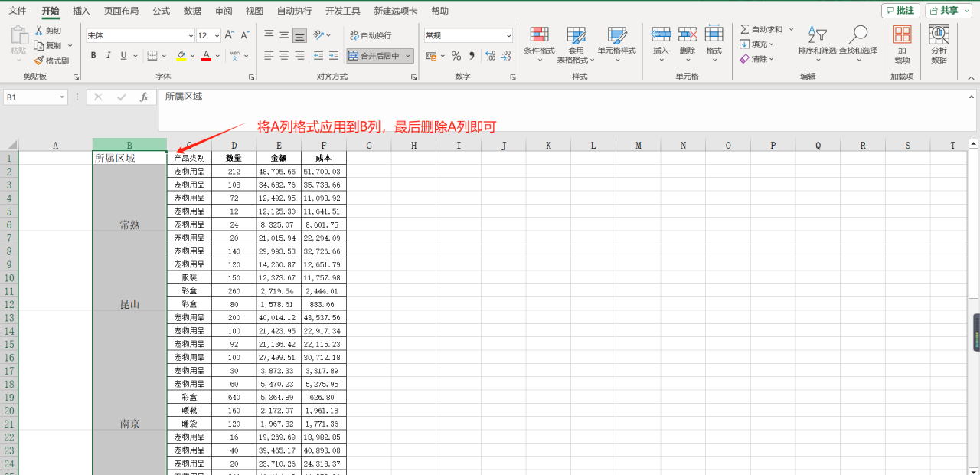Image resolution: width=980 pixels, height=475 pixels.
Task: Click the Comma Style icon
Action: coord(472,55)
